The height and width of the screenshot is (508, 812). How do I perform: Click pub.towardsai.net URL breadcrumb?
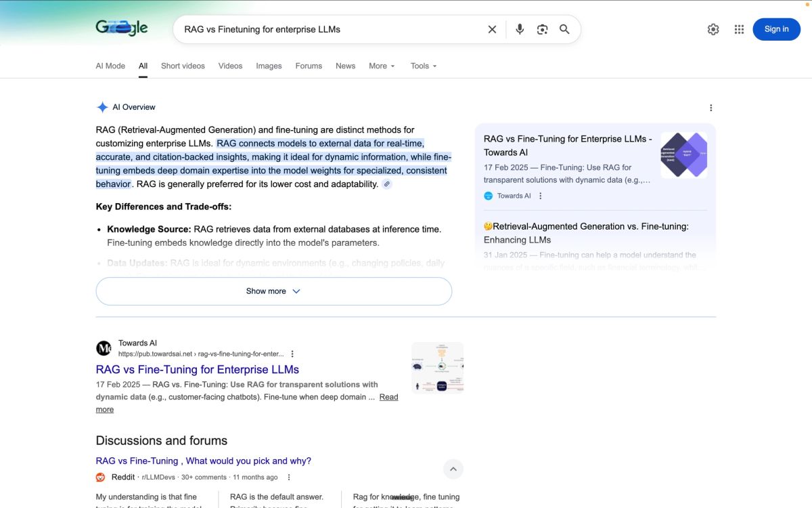[x=201, y=354]
